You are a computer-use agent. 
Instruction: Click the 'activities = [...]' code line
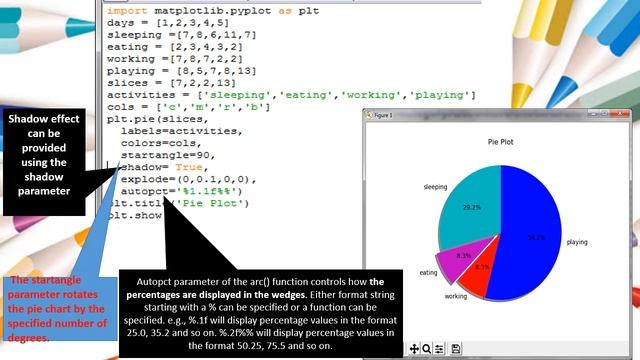click(291, 95)
